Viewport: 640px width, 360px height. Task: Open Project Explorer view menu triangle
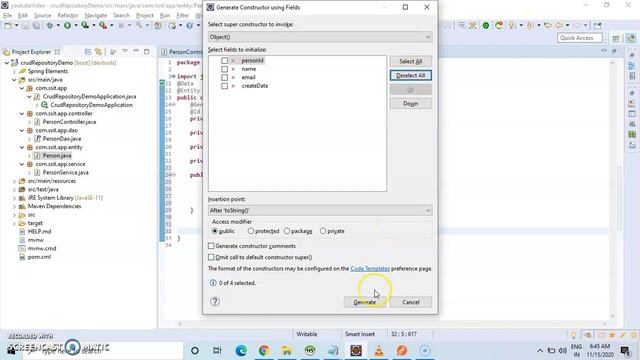(125, 51)
